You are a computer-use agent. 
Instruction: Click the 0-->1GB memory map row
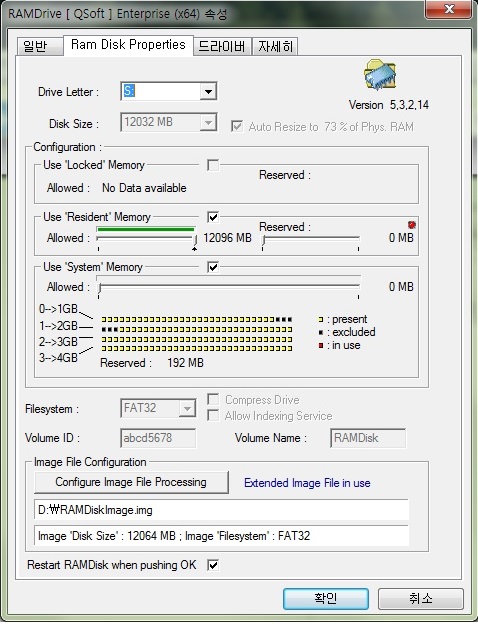(197, 319)
